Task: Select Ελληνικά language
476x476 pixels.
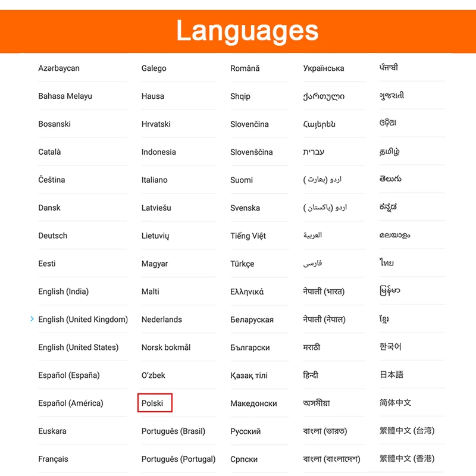Action: click(247, 292)
